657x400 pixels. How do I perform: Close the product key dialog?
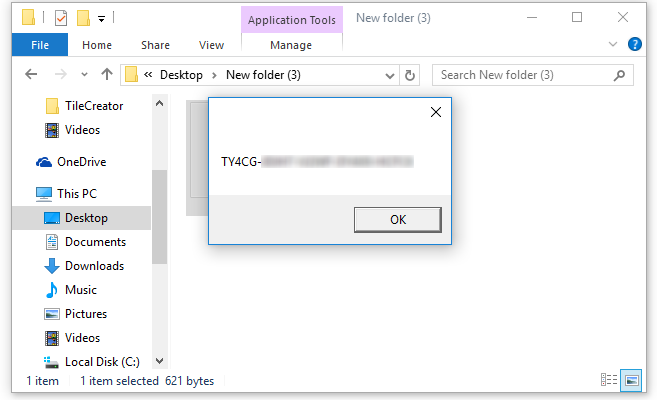(435, 112)
